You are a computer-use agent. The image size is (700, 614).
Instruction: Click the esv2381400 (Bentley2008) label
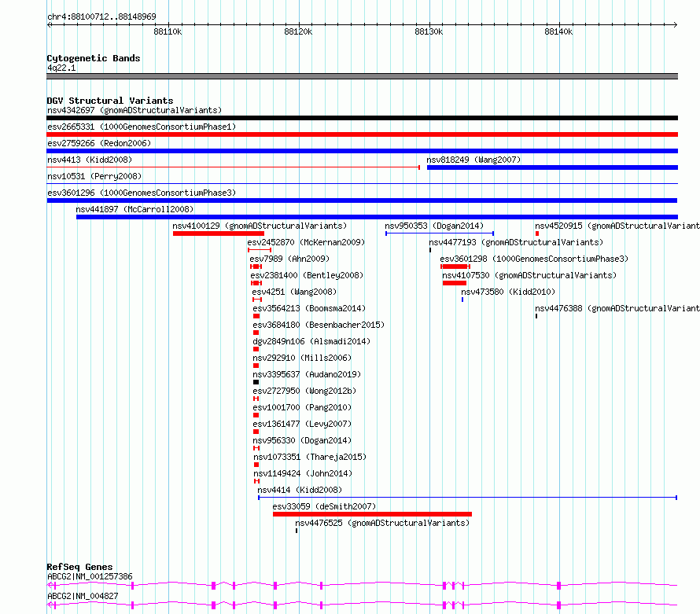click(308, 275)
